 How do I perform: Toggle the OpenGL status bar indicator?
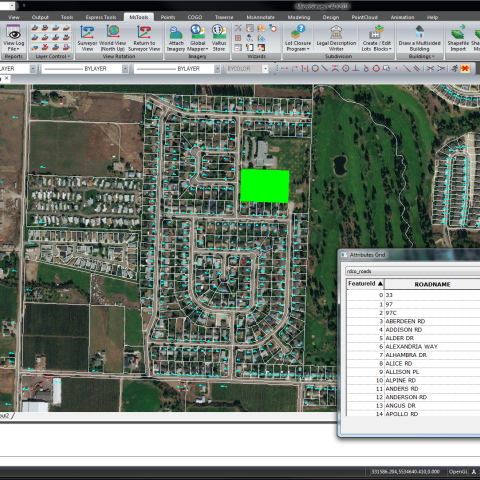tap(458, 472)
